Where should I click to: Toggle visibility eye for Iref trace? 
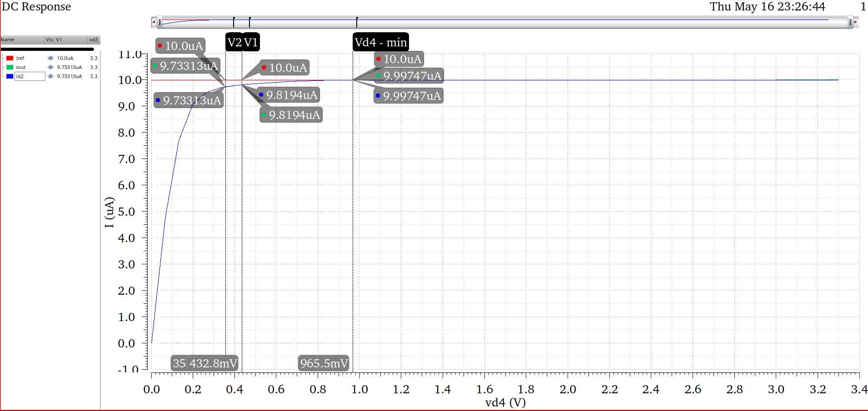pyautogui.click(x=50, y=58)
